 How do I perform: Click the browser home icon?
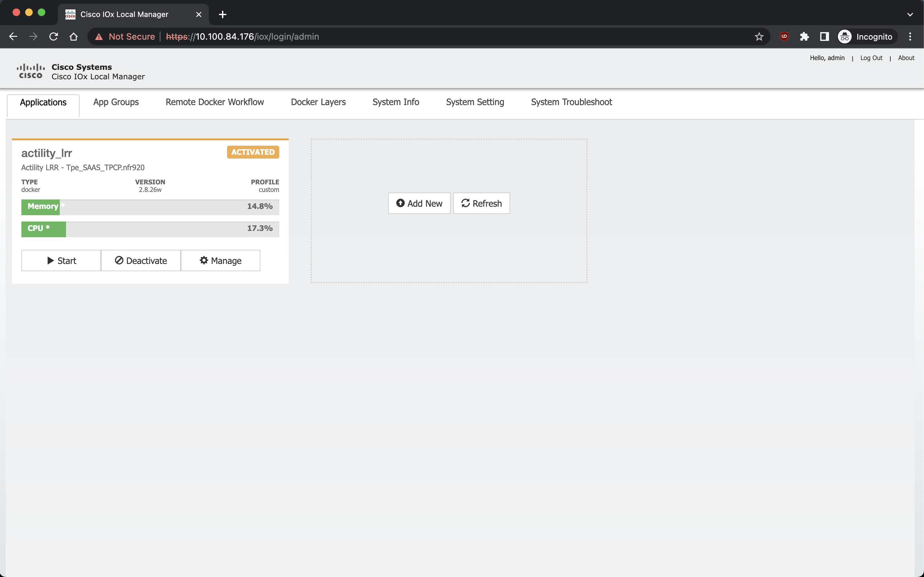pos(74,36)
